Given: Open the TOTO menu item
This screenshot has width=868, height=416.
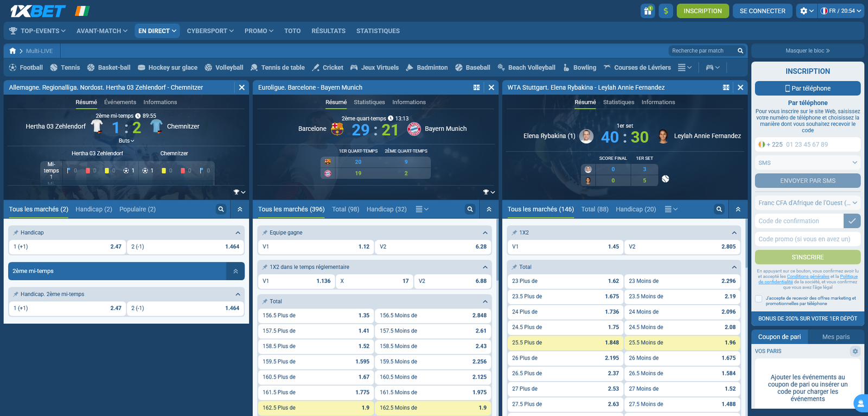Looking at the screenshot, I should point(292,31).
